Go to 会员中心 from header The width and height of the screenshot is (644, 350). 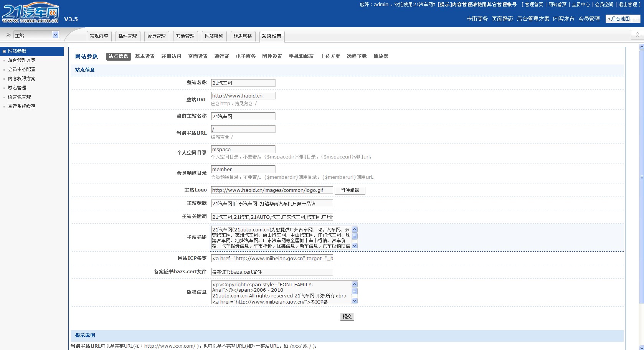pos(581,5)
